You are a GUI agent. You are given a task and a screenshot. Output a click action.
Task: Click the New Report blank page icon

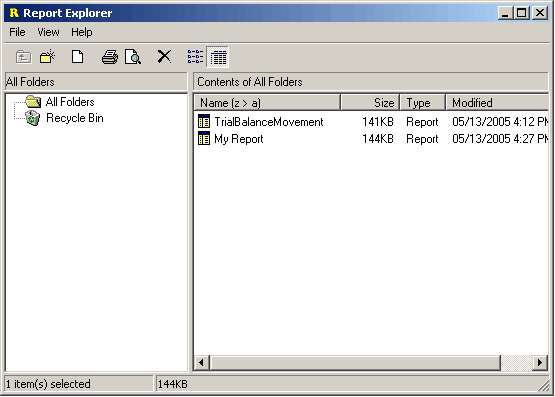[x=78, y=57]
